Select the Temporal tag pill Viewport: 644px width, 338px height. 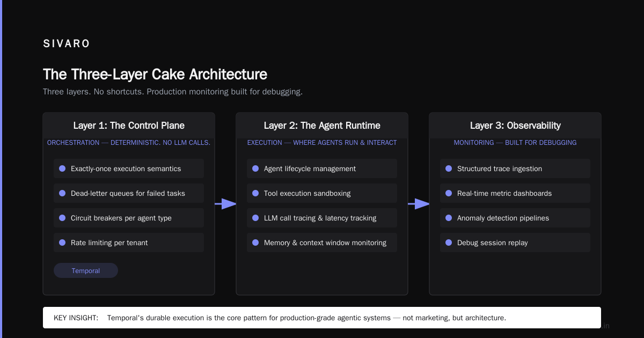tap(86, 270)
